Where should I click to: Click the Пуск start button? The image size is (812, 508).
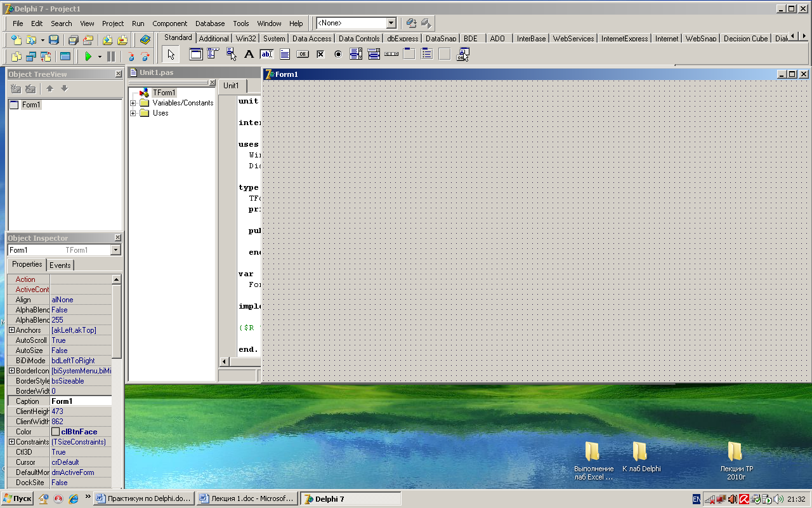(x=17, y=499)
